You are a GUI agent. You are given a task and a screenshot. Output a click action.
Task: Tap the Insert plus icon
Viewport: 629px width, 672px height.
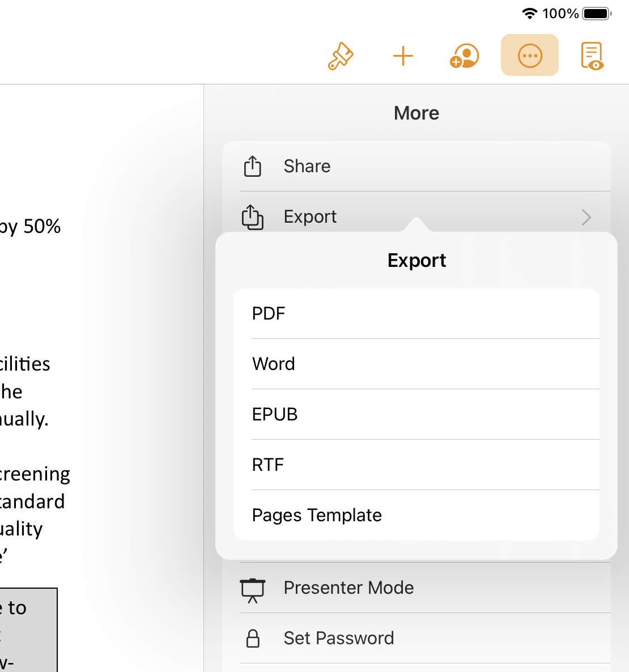403,56
